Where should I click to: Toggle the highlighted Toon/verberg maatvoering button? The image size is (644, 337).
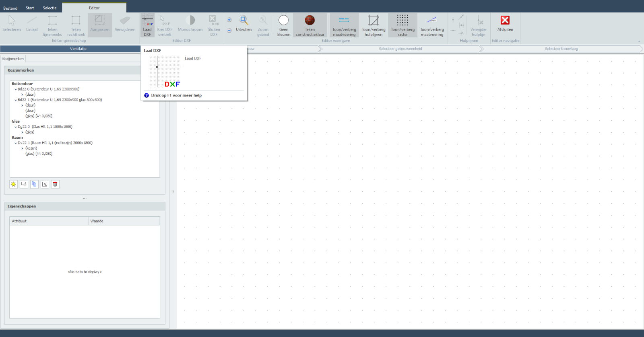(x=344, y=25)
